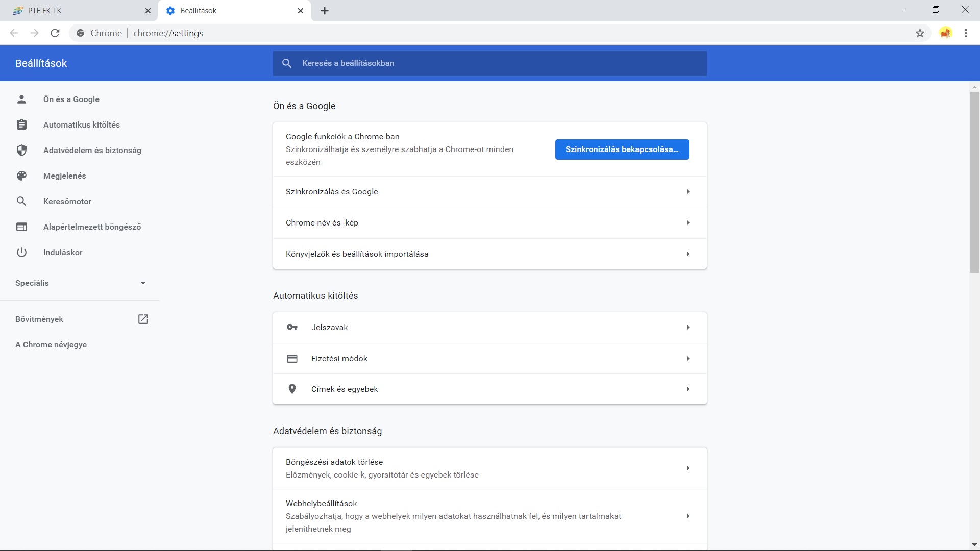Click the site info icon before Chrome in address bar
This screenshot has width=980, height=551.
pos(80,33)
